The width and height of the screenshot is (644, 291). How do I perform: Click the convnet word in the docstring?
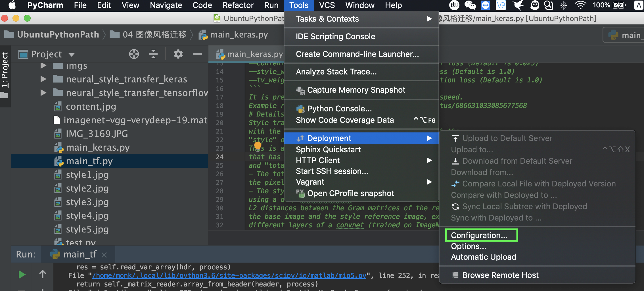pos(350,225)
